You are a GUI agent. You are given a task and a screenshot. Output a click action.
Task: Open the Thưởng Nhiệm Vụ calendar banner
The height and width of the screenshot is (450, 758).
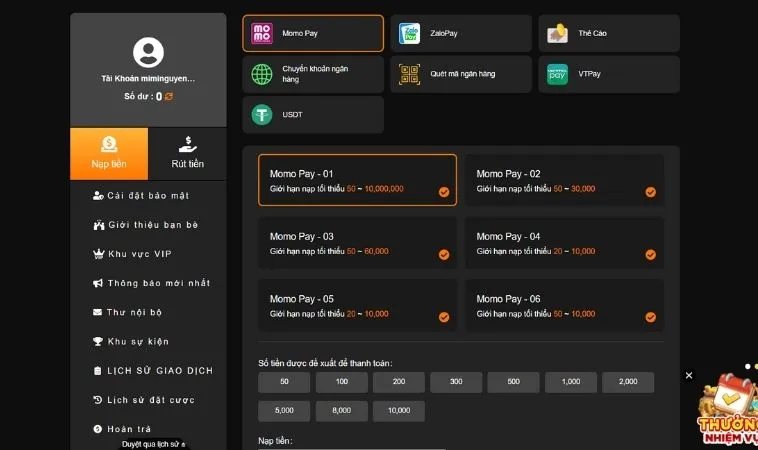point(729,408)
